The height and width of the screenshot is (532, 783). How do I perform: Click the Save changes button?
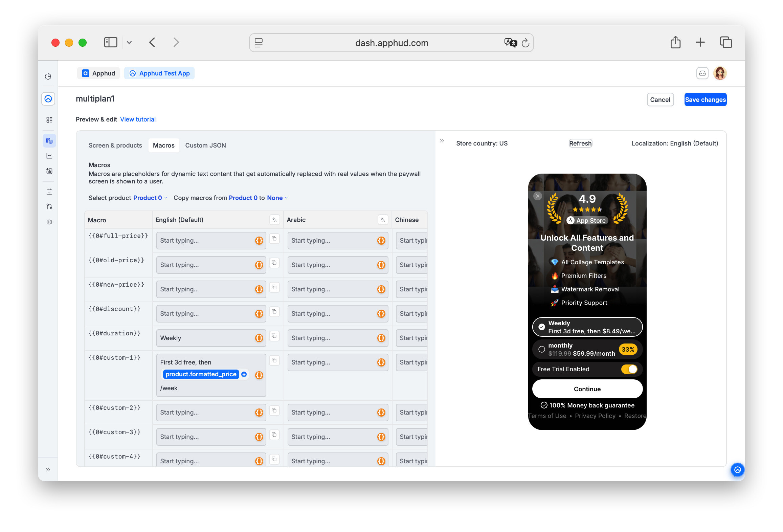(706, 99)
